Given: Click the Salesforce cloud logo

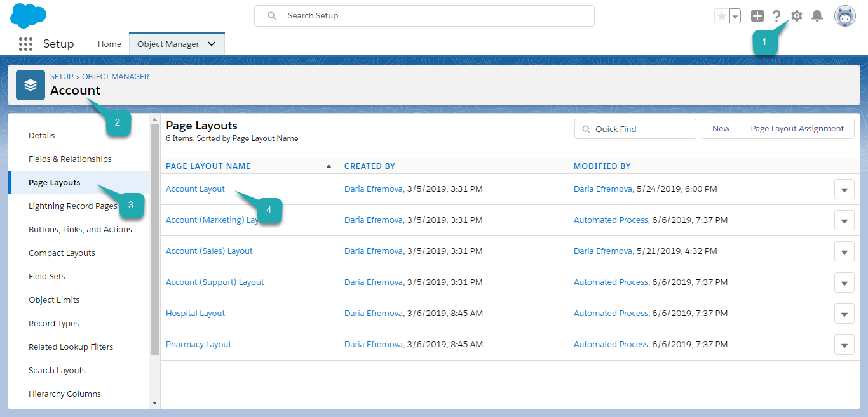Looking at the screenshot, I should [29, 15].
